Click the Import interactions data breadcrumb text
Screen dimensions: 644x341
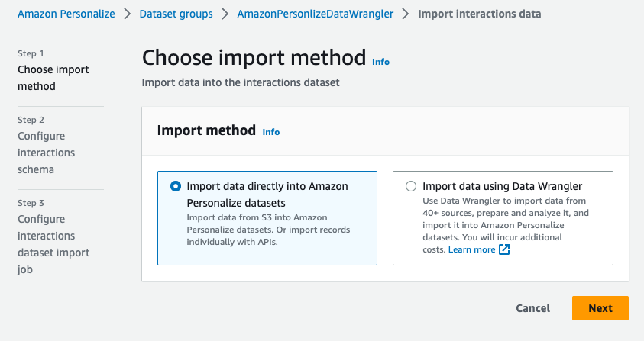pos(479,14)
